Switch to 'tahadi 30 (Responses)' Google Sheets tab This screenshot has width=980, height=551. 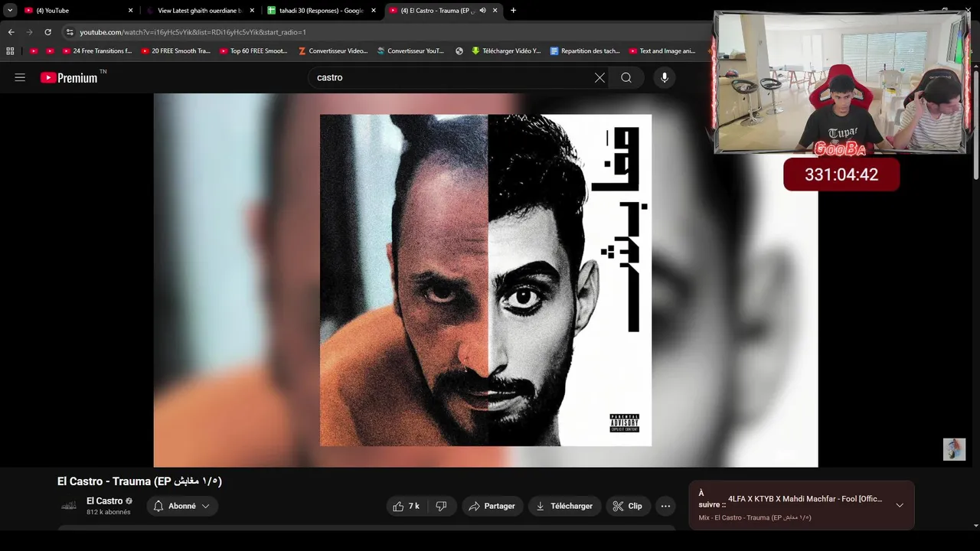[322, 11]
